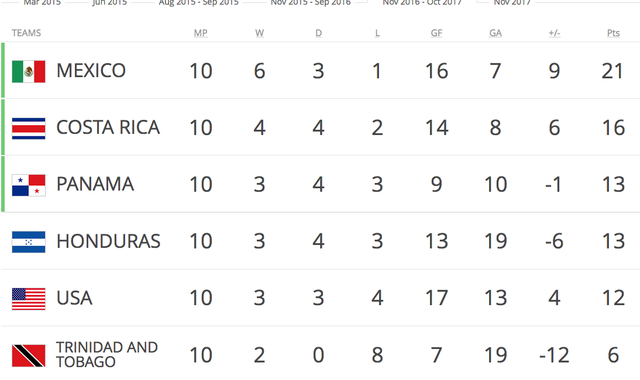Click the Mexico flag icon
The height and width of the screenshot is (380, 640).
(29, 71)
